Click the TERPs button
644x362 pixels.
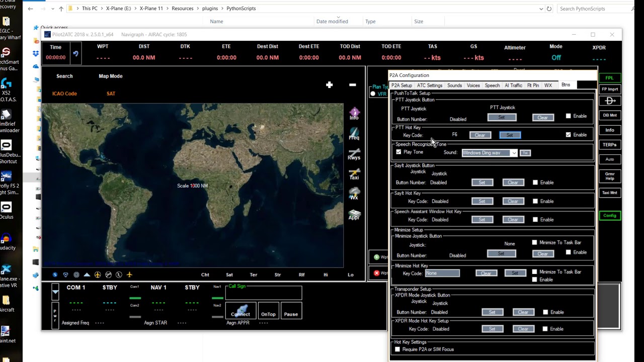coord(610,145)
